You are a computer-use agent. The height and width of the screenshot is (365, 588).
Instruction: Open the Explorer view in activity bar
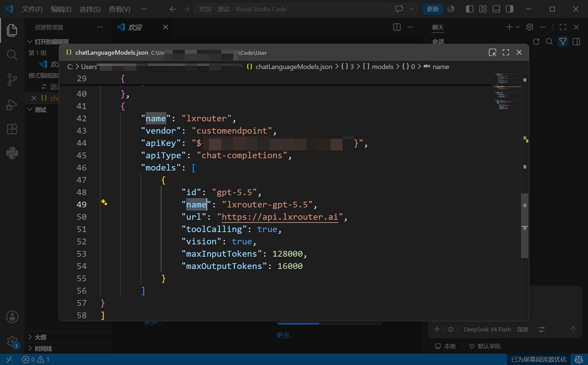[12, 30]
